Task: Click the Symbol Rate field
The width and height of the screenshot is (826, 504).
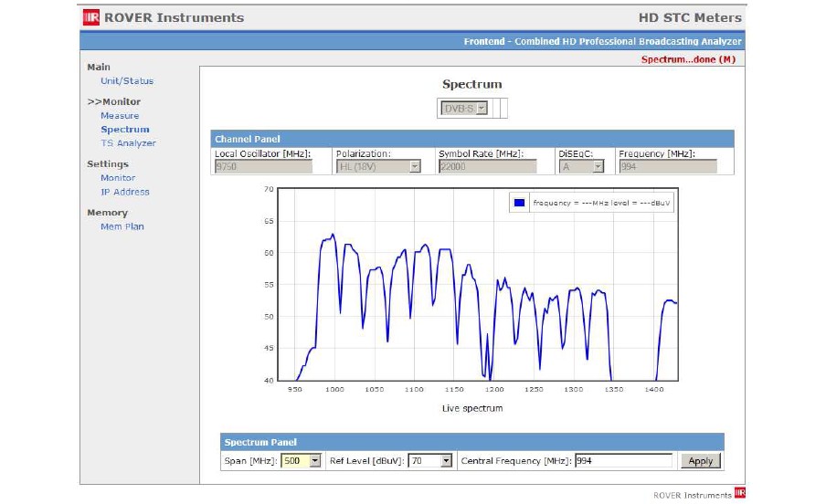Action: coord(487,166)
